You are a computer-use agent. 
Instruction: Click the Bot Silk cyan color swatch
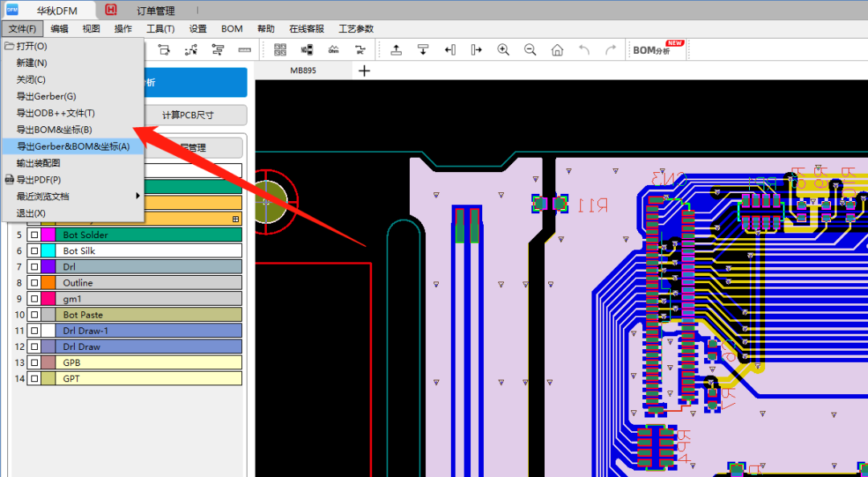pyautogui.click(x=48, y=251)
